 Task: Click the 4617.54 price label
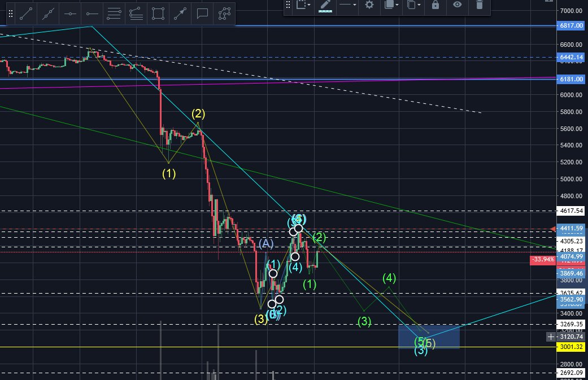click(570, 211)
